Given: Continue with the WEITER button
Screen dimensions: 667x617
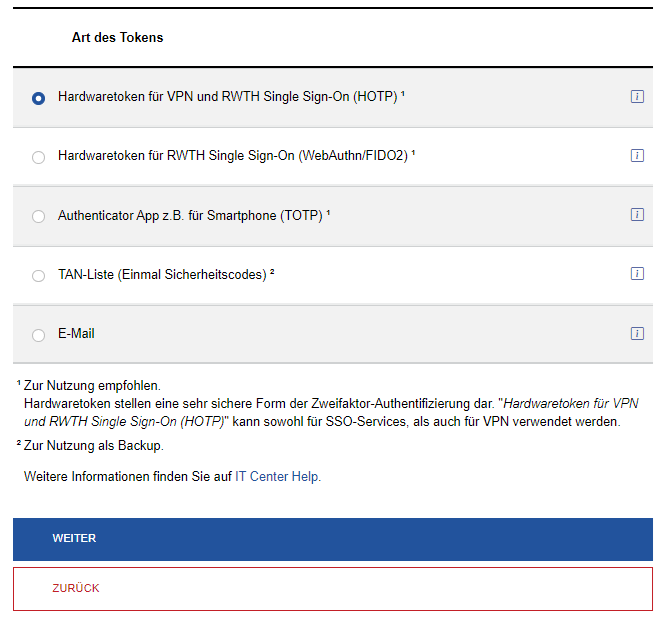Looking at the screenshot, I should coord(333,539).
